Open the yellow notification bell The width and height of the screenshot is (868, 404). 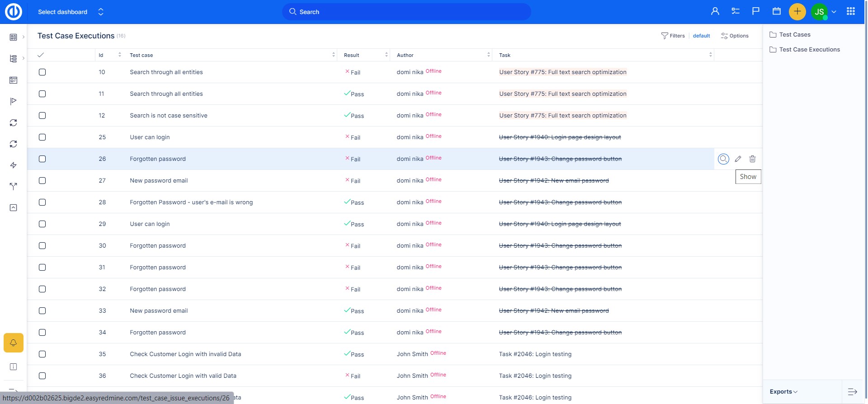(14, 343)
